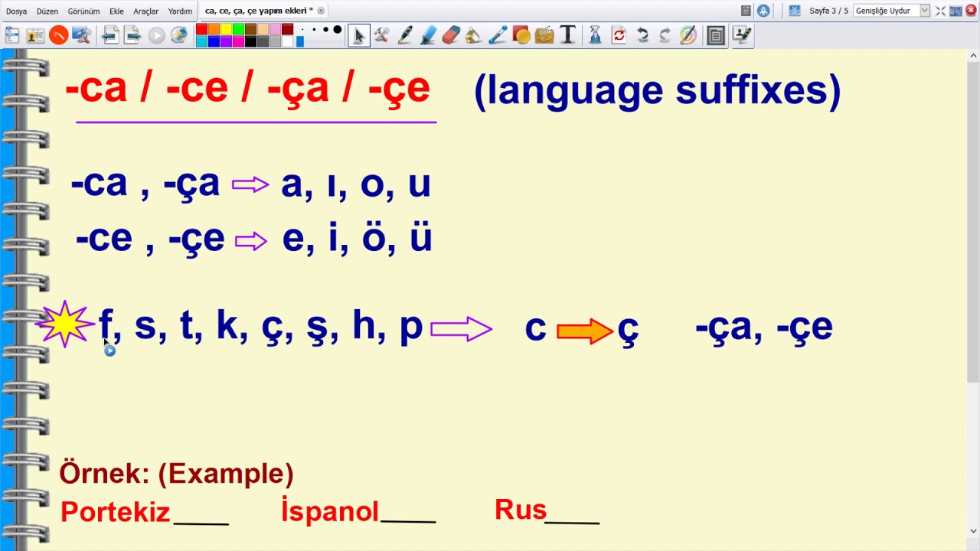Click the red refresh arrows icon
Image resolution: width=980 pixels, height=551 pixels.
tap(619, 35)
